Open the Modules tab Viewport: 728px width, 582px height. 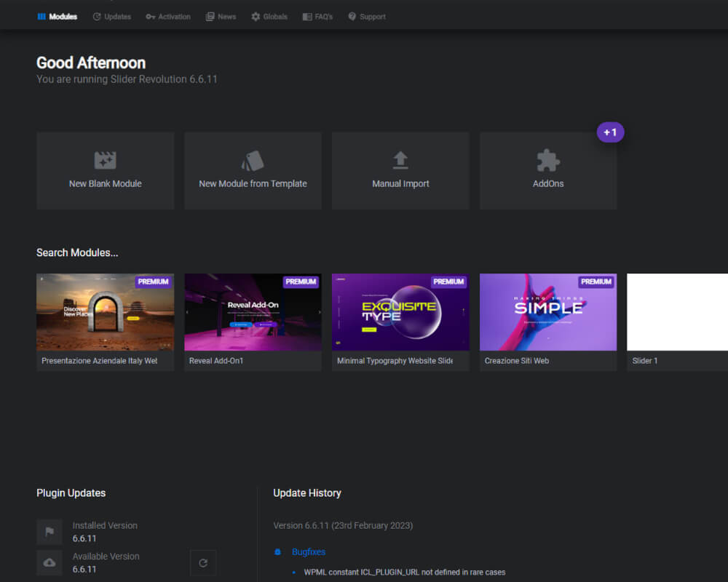click(57, 17)
